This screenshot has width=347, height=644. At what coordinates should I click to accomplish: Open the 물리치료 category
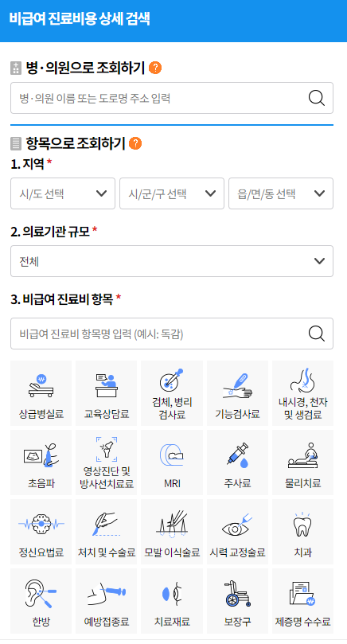click(303, 463)
